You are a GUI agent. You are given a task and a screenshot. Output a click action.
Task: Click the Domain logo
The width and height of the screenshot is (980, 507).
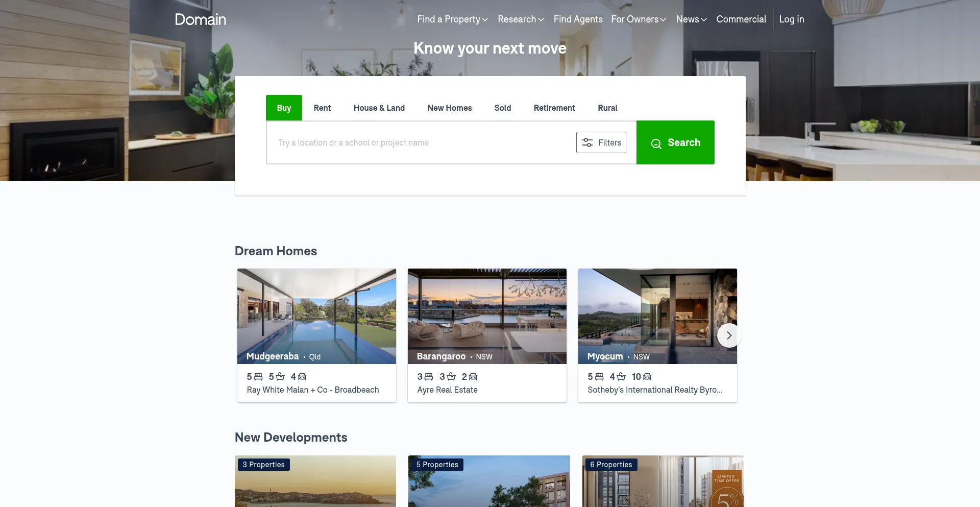(x=200, y=19)
